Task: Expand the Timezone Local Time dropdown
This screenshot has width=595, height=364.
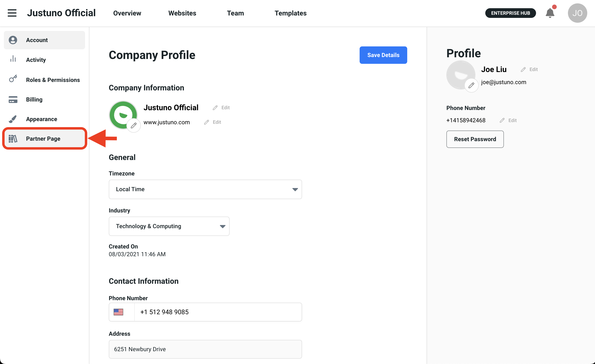Action: click(x=205, y=189)
